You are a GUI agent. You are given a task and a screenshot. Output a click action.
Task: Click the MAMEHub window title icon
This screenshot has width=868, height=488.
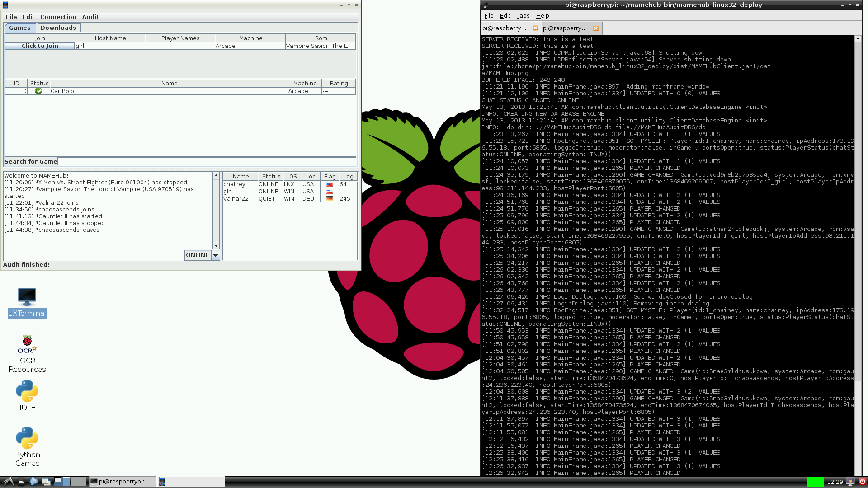click(x=5, y=5)
